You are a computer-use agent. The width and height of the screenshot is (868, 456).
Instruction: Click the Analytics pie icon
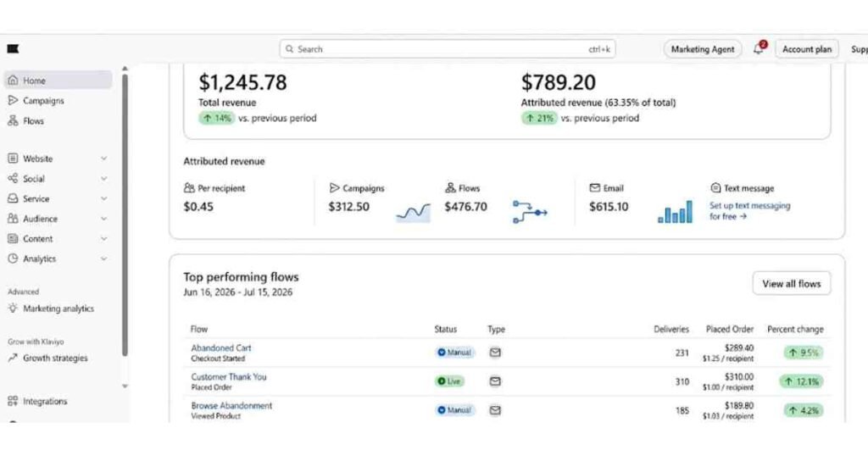pyautogui.click(x=13, y=259)
